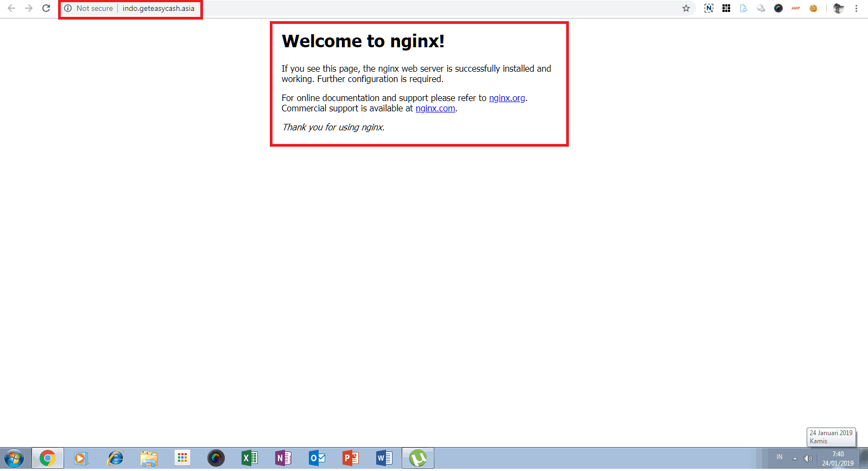Switch to uTorrent in the taskbar
Screen dimensions: 868x471
coord(417,459)
